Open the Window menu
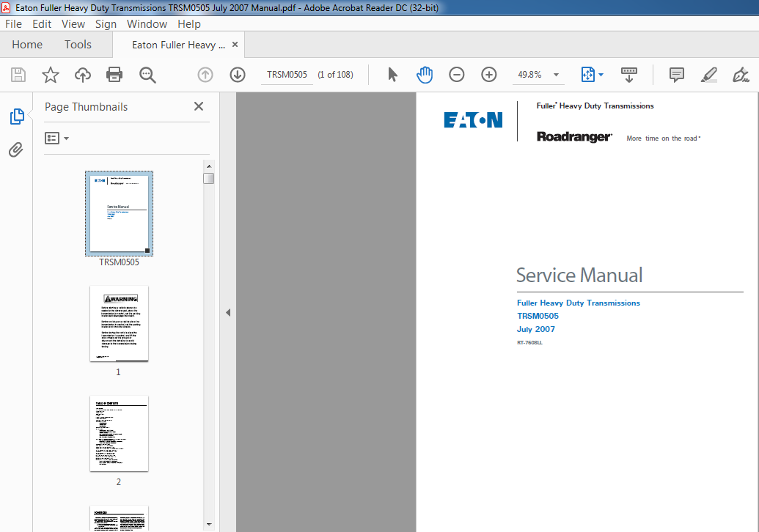 pos(147,24)
